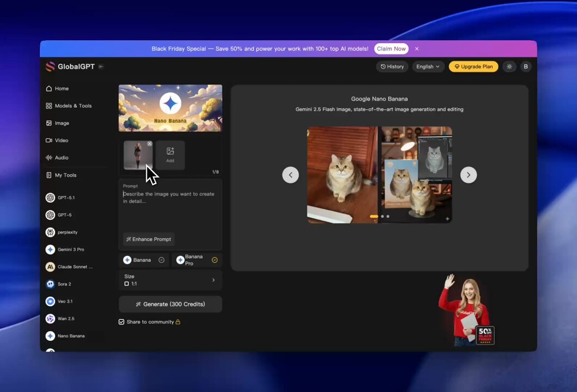Screen dimensions: 577x392
Task: Expand the English language dropdown
Action: pos(428,66)
